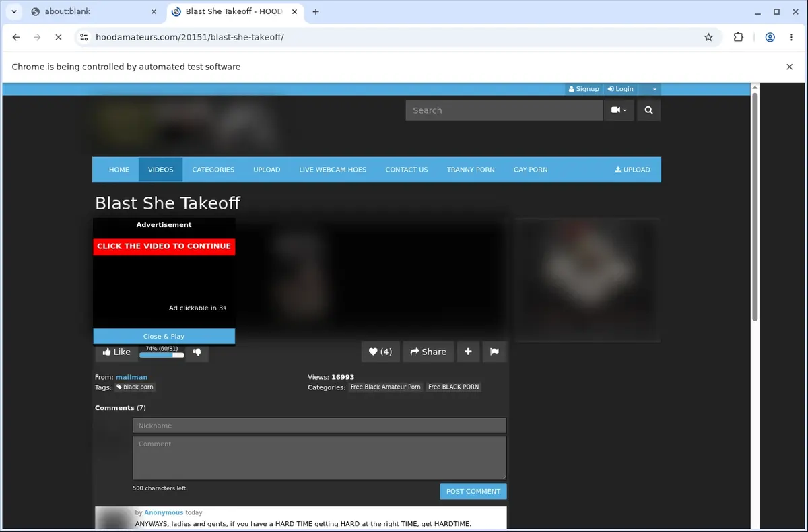Close the Blast She Takeoff tab
This screenshot has height=532, width=808.
(294, 11)
